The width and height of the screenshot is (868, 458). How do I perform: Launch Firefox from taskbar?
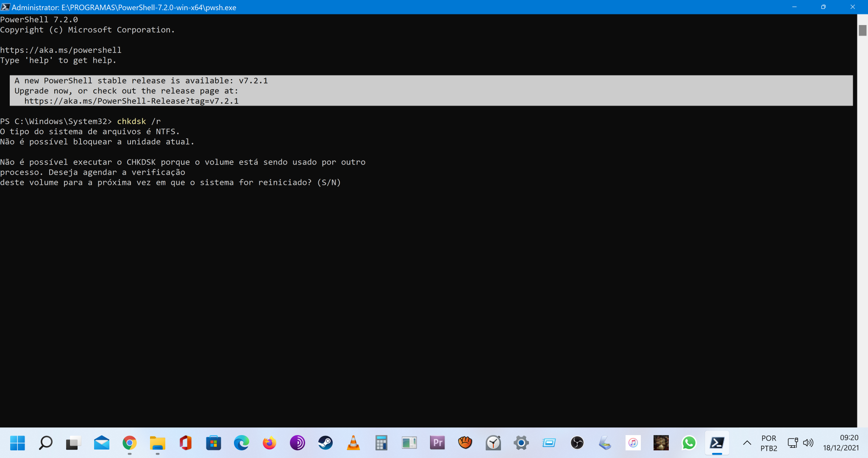point(269,443)
